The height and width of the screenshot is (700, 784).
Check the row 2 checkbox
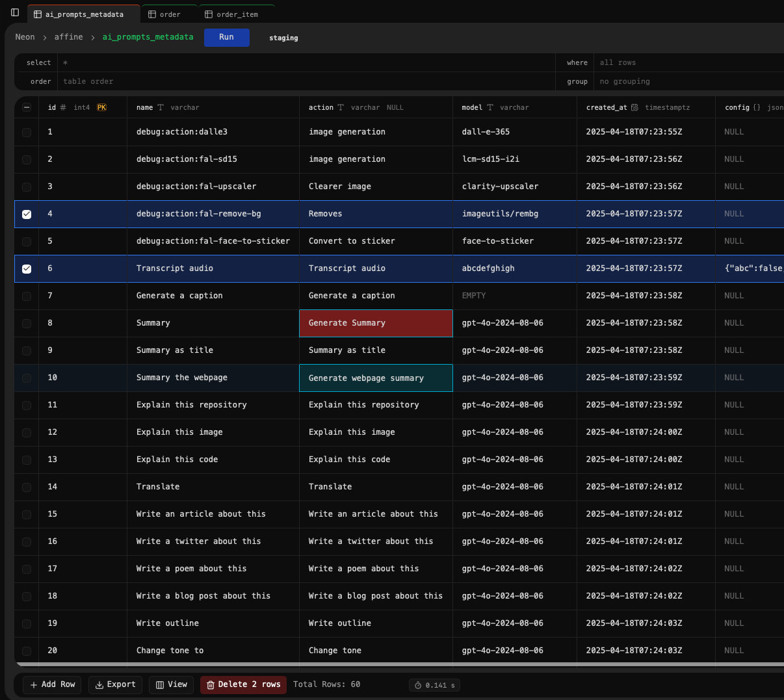pyautogui.click(x=27, y=159)
